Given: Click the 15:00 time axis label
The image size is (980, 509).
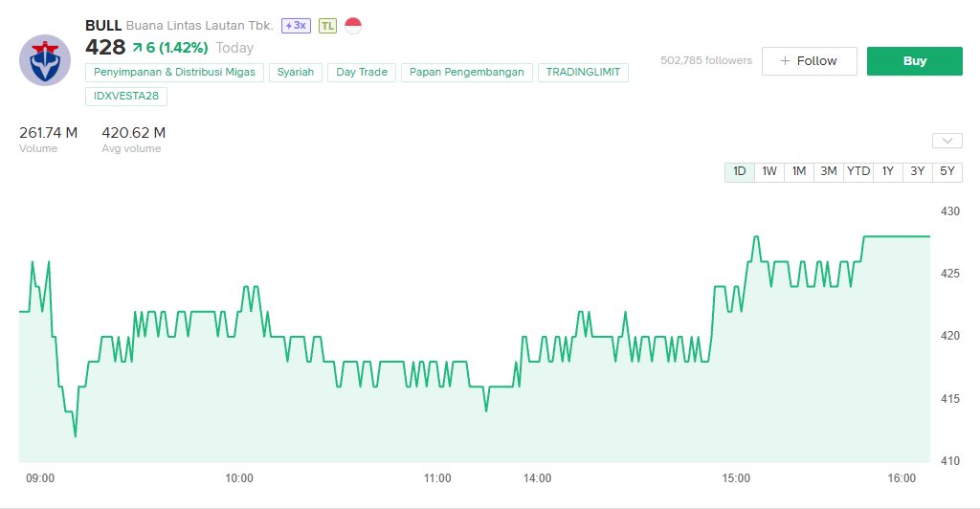Looking at the screenshot, I should click(x=736, y=478).
